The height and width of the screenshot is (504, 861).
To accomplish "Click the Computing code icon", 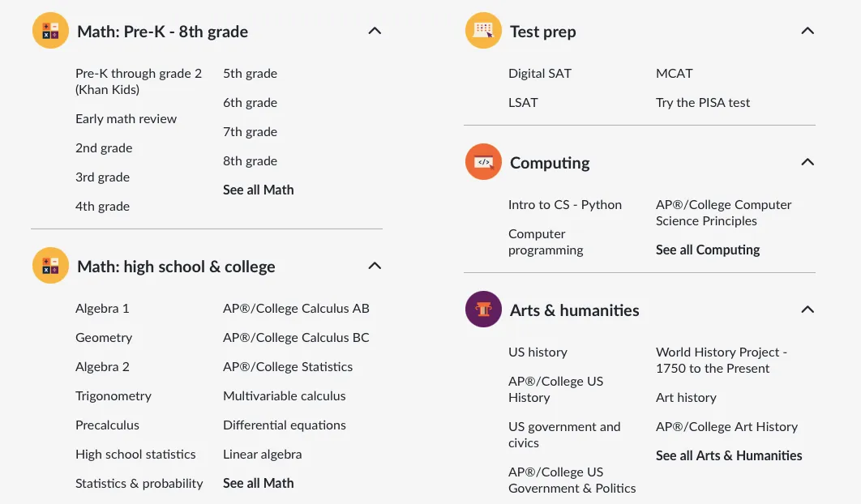I will (483, 162).
